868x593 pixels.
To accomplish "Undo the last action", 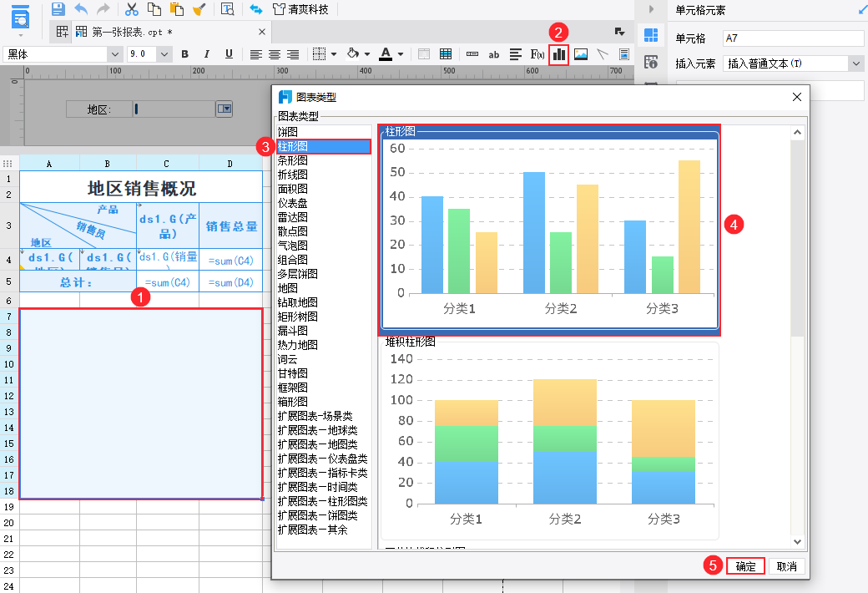I will (x=81, y=9).
